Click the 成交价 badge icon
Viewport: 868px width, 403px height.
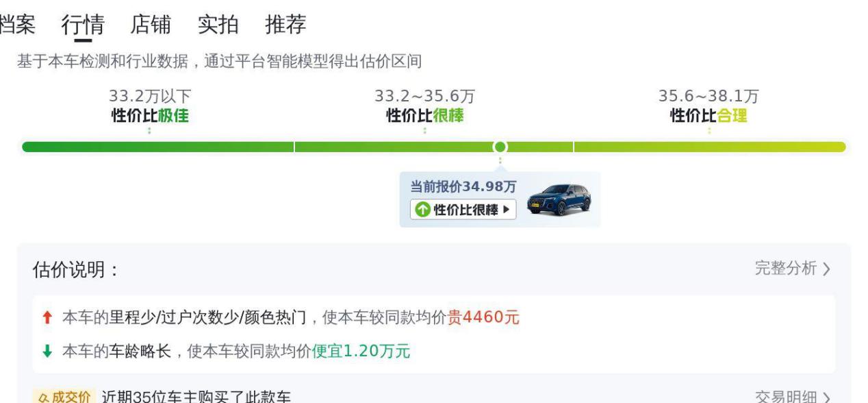coord(63,397)
